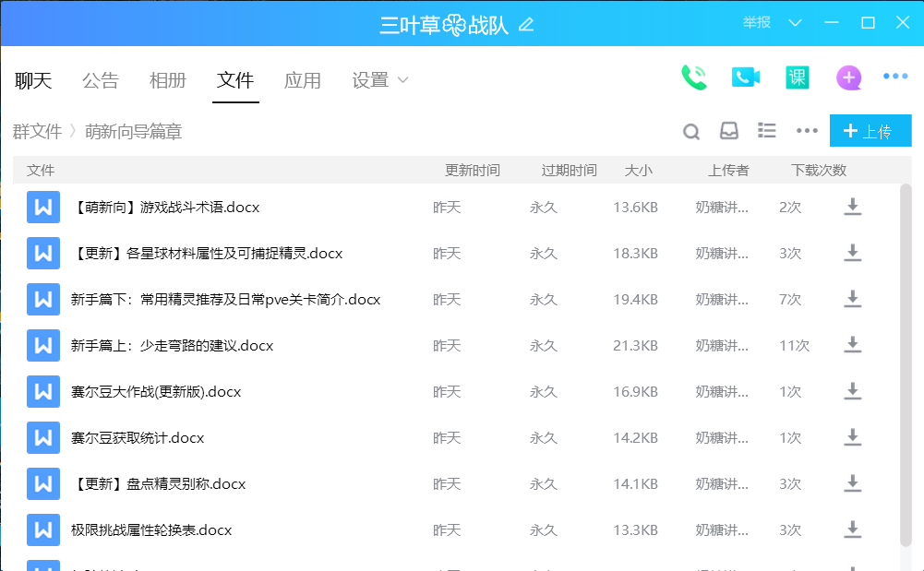Download 赛尔豆获取统计.docx
The width and height of the screenshot is (924, 571).
[852, 438]
